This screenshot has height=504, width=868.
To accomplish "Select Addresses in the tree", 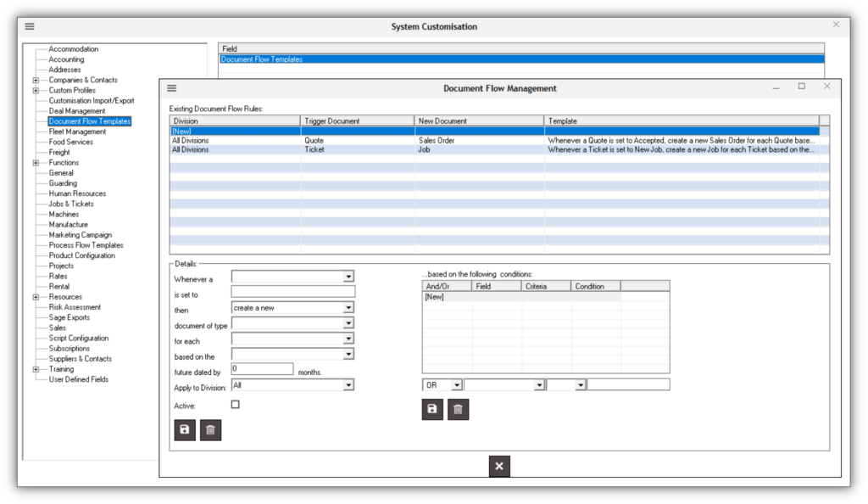I will pyautogui.click(x=64, y=70).
